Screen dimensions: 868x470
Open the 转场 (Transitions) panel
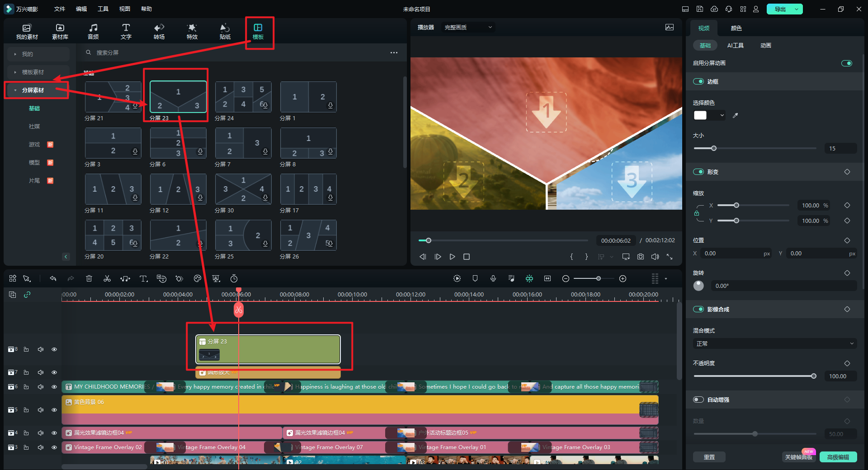point(159,31)
